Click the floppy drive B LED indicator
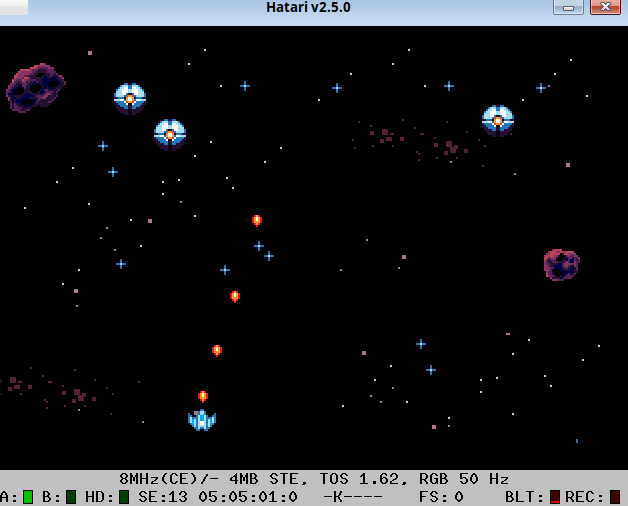 click(71, 497)
